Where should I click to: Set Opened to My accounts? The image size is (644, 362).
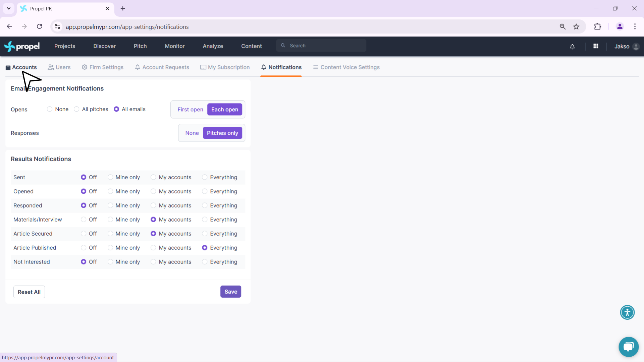(x=153, y=191)
